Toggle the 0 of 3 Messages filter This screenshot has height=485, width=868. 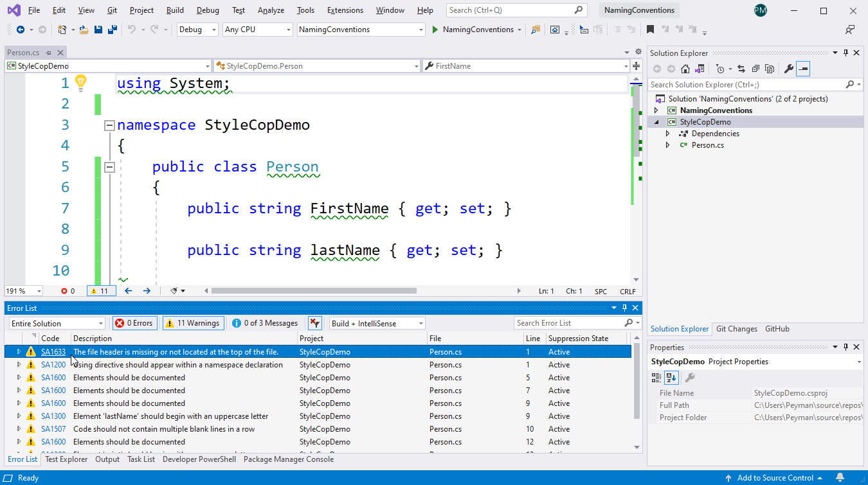266,323
